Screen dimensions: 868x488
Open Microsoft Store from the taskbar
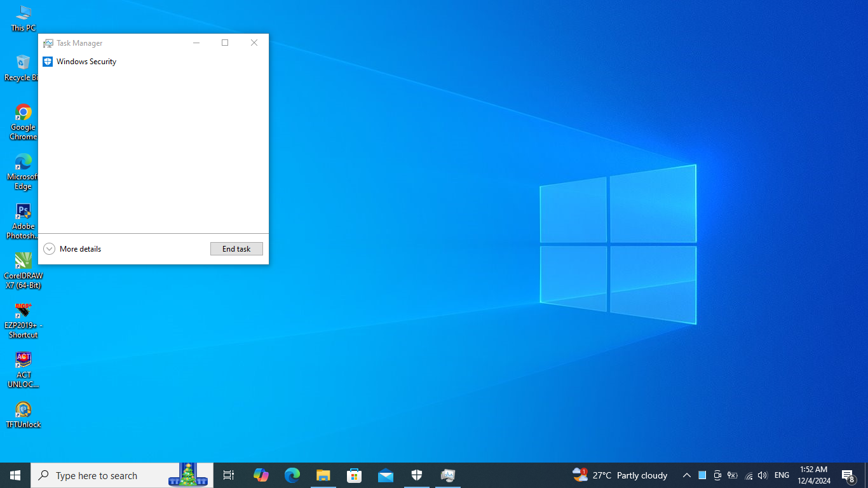[x=355, y=475]
